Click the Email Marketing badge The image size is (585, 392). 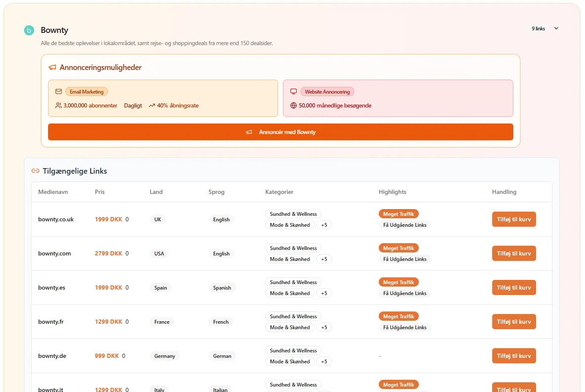[86, 91]
